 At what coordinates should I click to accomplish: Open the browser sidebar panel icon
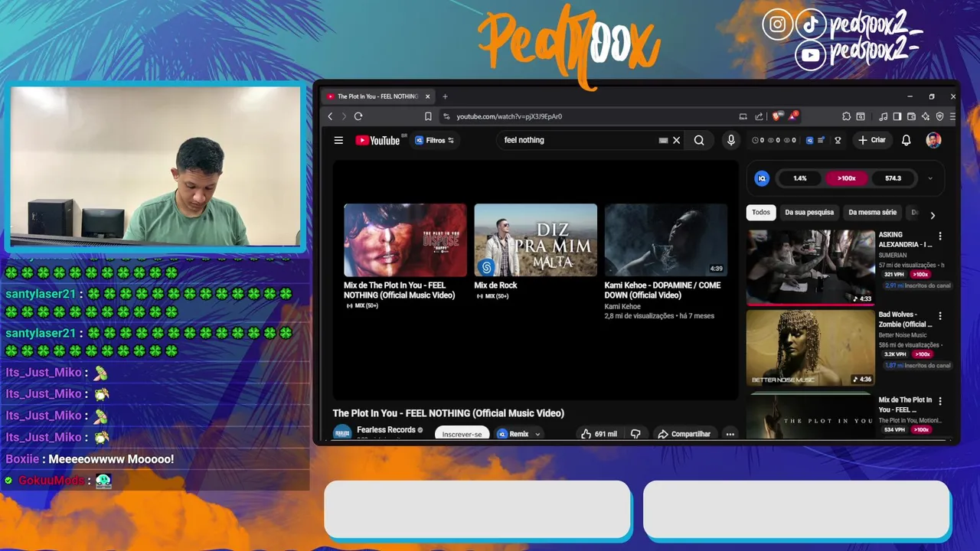(897, 116)
